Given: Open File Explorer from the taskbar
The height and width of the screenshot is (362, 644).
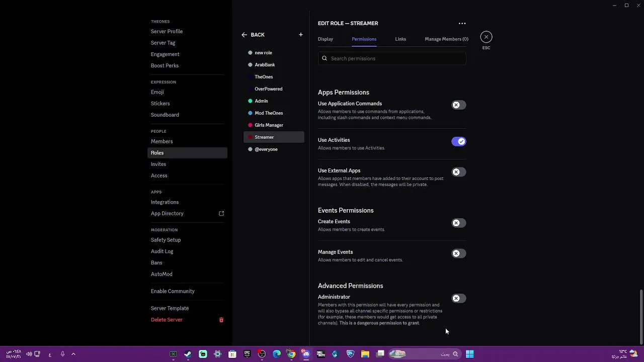Looking at the screenshot, I should pos(365,354).
